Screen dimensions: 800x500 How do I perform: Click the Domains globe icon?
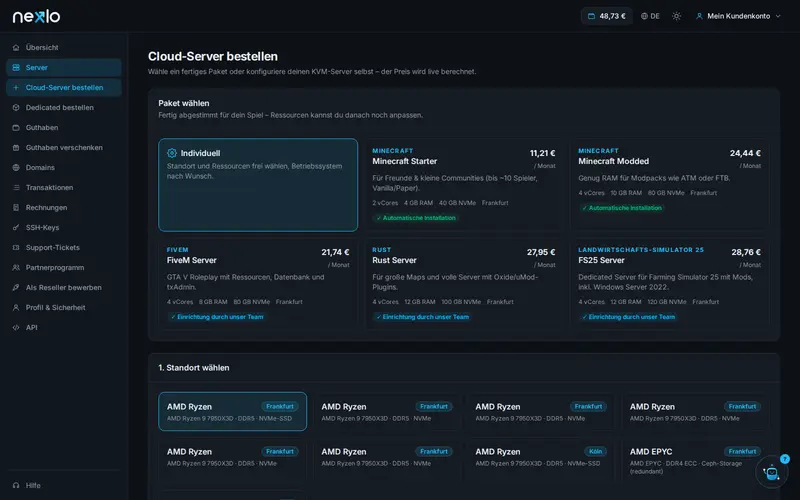(16, 167)
